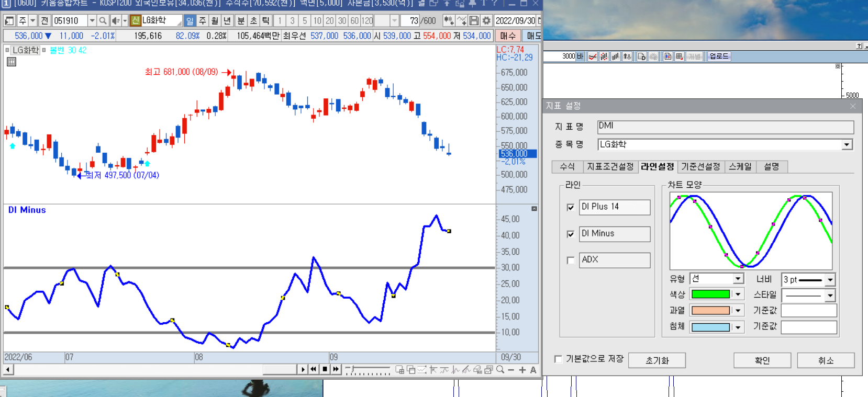The image size is (868, 397).
Task: Expand the 종목명 LG화학 dropdown
Action: (847, 144)
